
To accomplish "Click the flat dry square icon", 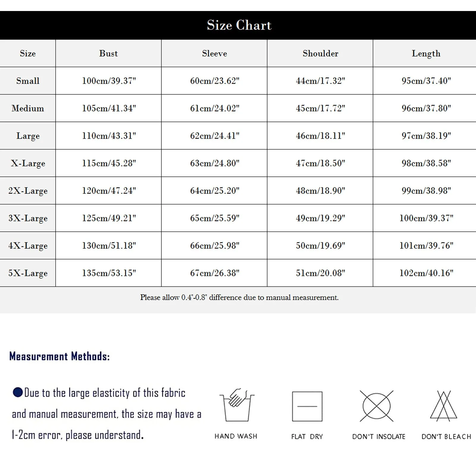I will (307, 406).
